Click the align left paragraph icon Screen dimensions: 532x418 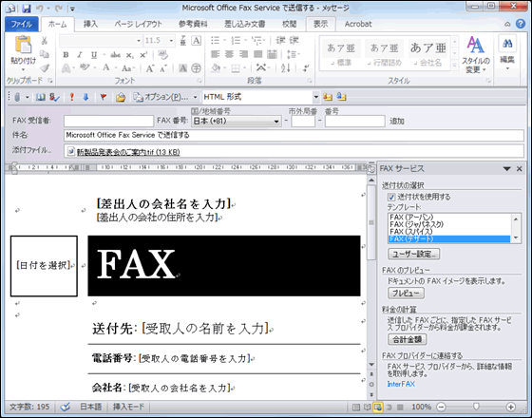click(x=215, y=54)
